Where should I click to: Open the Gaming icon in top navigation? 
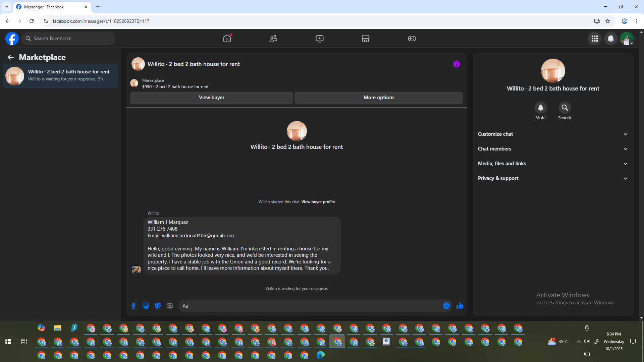(x=412, y=39)
